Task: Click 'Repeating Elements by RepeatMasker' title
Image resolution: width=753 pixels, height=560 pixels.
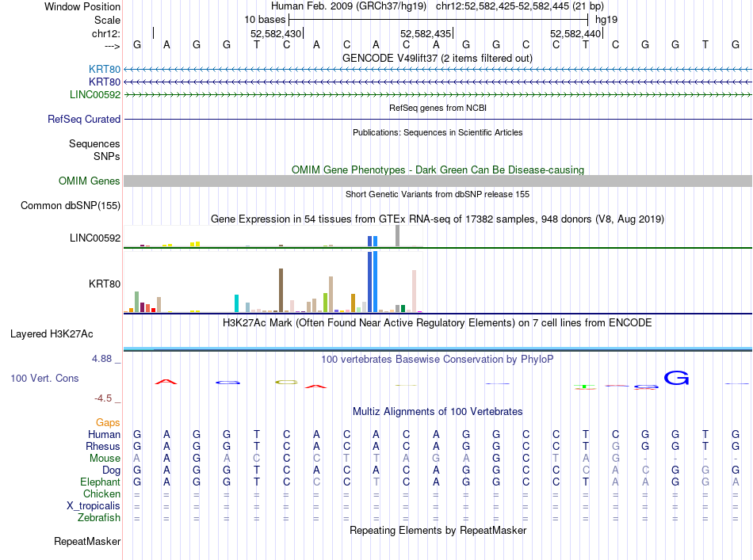Action: pyautogui.click(x=438, y=530)
